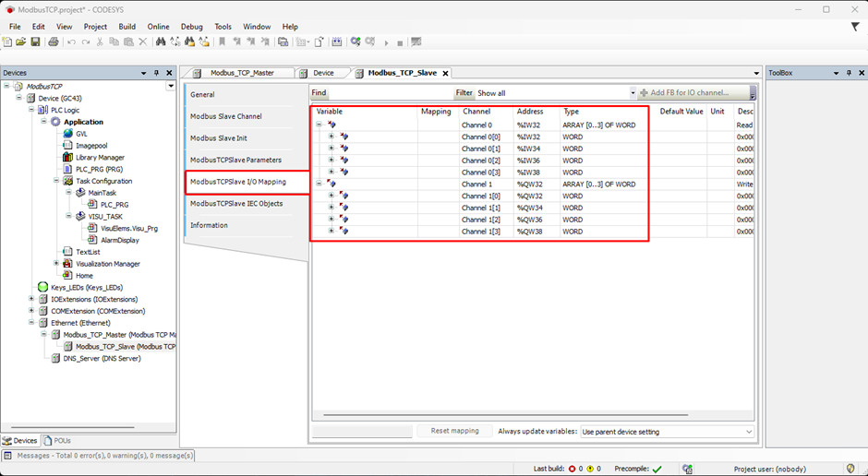Click the Find input field
The image size is (868, 476).
pyautogui.click(x=391, y=93)
